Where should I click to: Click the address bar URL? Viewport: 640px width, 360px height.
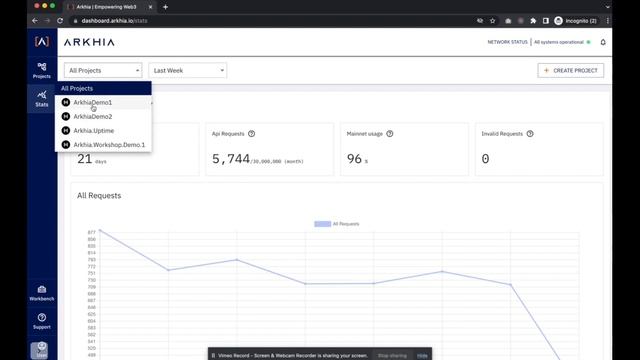pyautogui.click(x=114, y=20)
